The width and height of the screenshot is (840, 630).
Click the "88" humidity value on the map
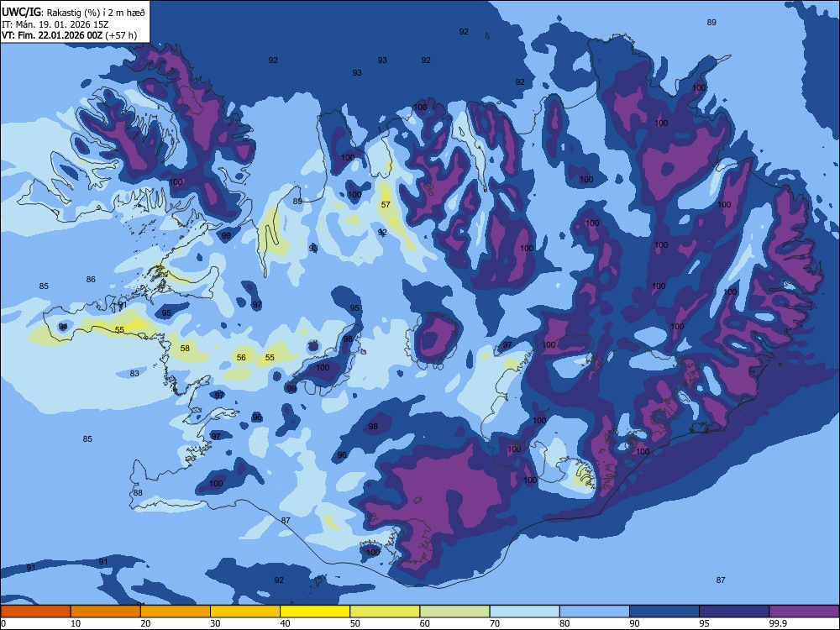139,493
